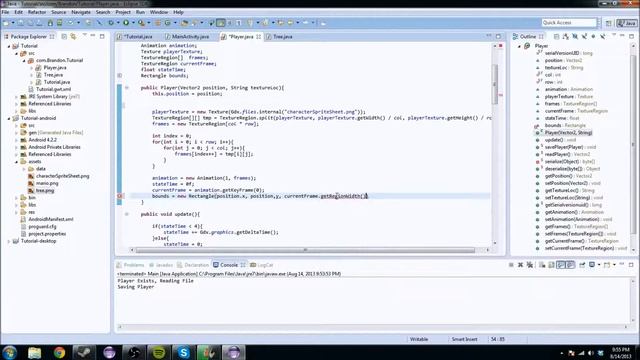Select mario.png in assets folder

(47, 183)
